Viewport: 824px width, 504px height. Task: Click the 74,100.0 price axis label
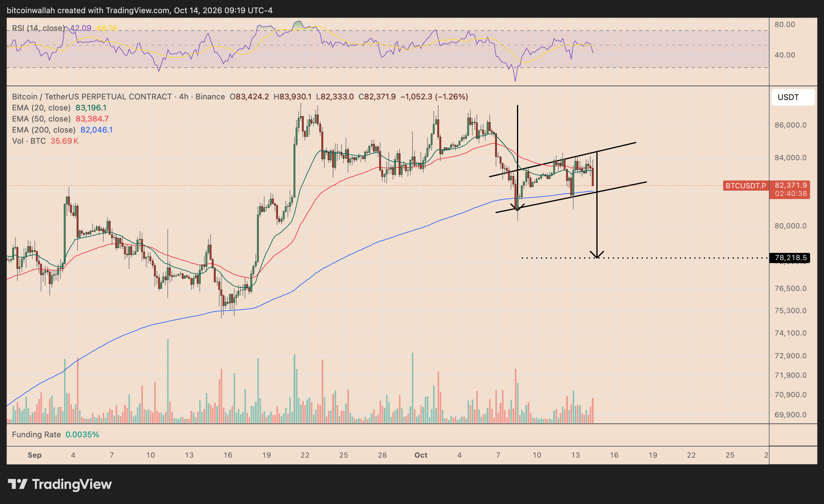click(790, 333)
